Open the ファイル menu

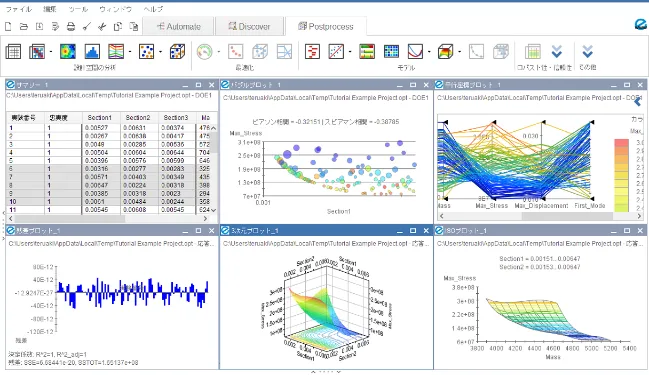(19, 9)
